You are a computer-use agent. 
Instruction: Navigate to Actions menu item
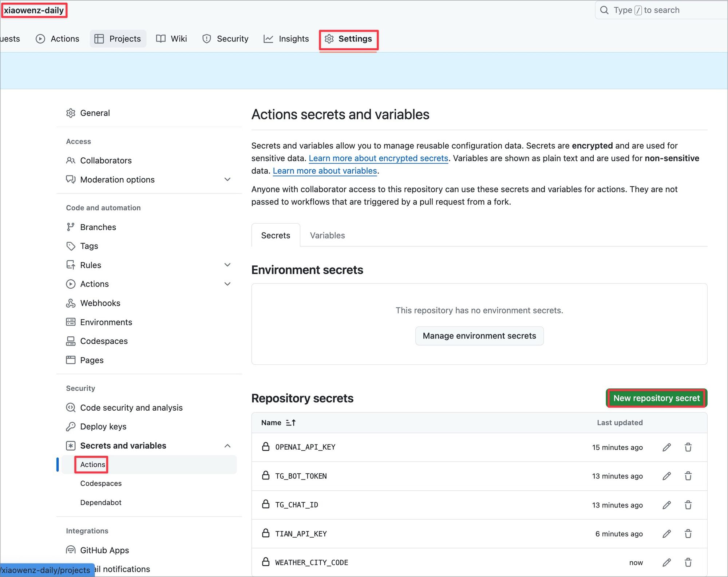(93, 464)
